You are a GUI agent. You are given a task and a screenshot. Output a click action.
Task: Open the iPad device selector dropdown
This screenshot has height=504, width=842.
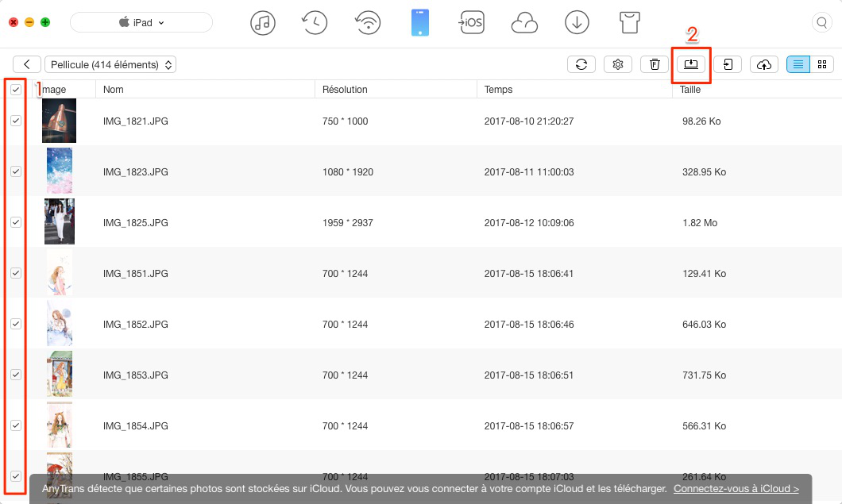[141, 22]
